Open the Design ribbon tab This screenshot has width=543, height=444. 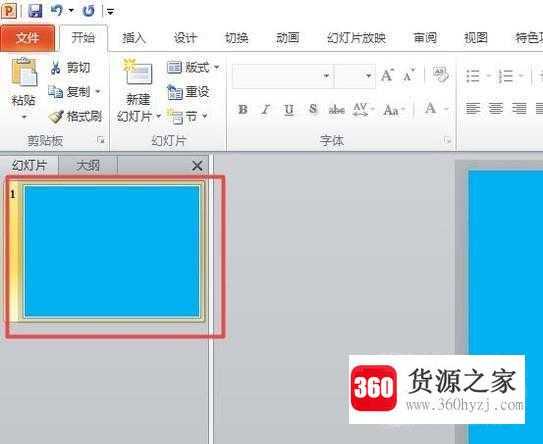pyautogui.click(x=185, y=38)
